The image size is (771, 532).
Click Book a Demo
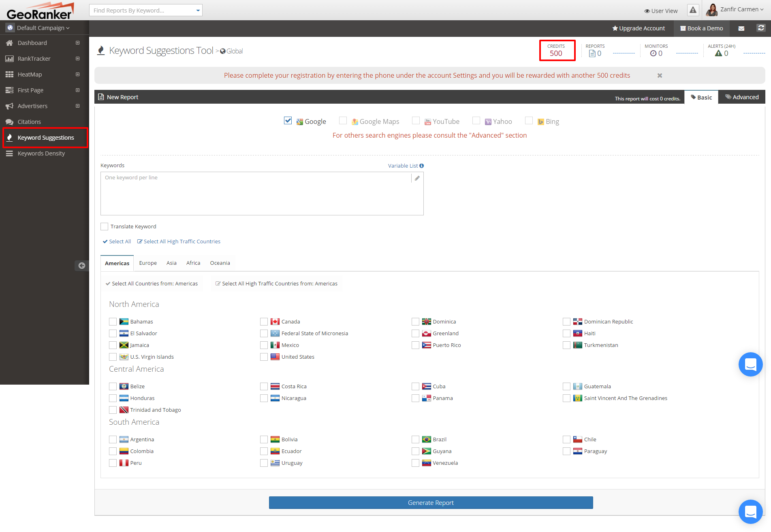tap(702, 28)
